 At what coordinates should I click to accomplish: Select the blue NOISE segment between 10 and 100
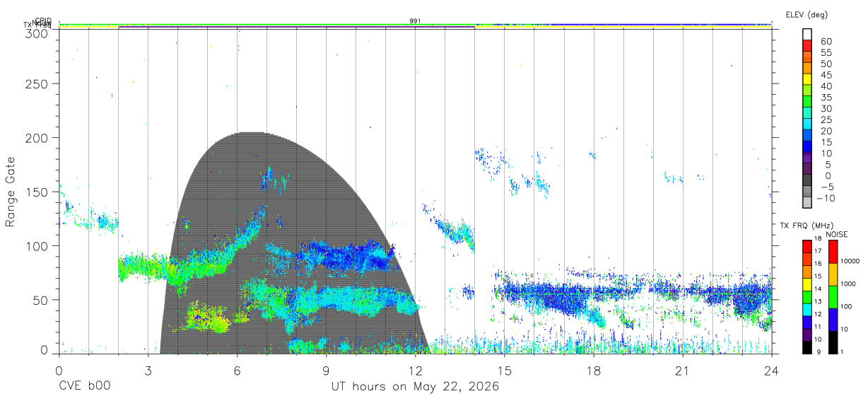click(833, 319)
